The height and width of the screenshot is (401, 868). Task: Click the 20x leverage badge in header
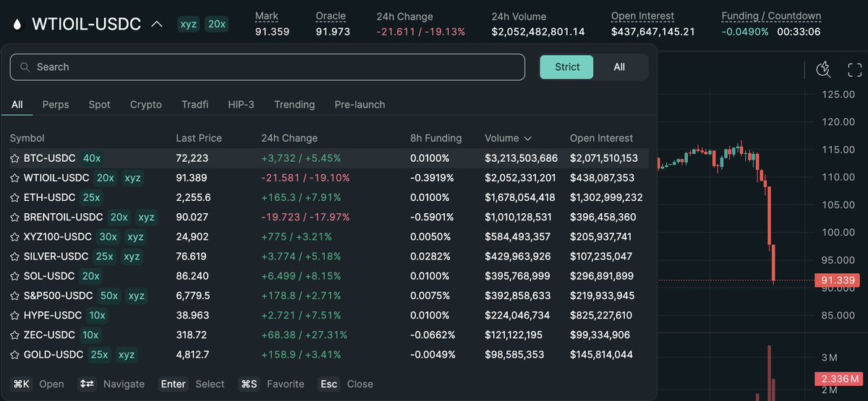[216, 24]
